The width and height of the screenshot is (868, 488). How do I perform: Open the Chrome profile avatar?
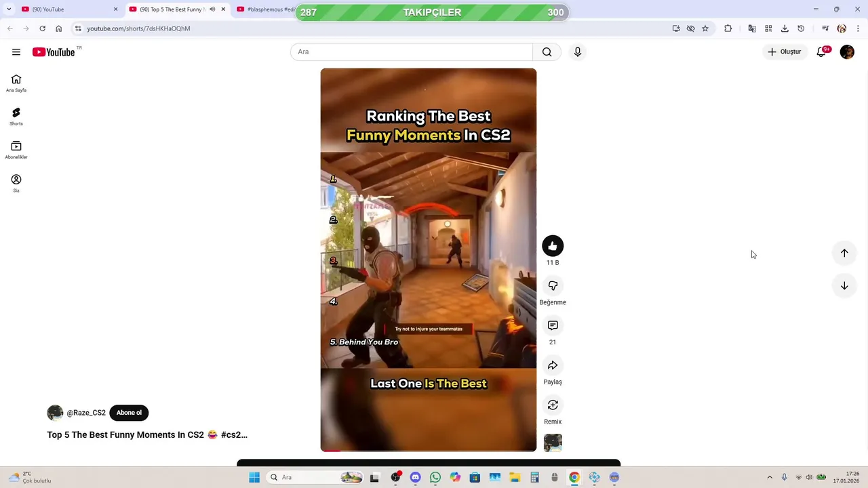pyautogui.click(x=842, y=28)
